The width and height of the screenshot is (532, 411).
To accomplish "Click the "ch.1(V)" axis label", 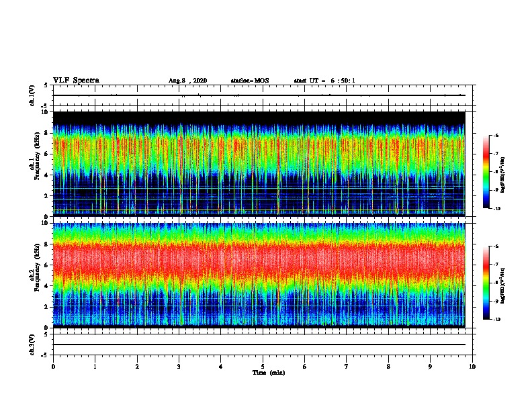I will point(32,95).
